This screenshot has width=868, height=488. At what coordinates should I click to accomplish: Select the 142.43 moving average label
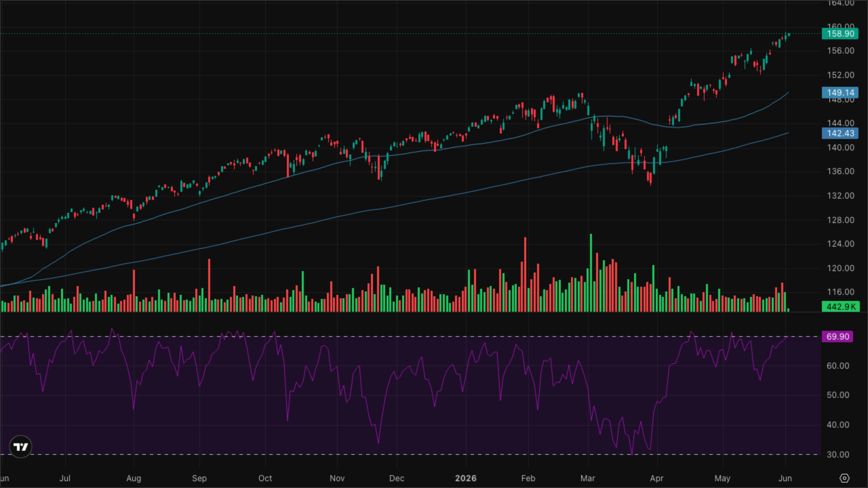[840, 133]
